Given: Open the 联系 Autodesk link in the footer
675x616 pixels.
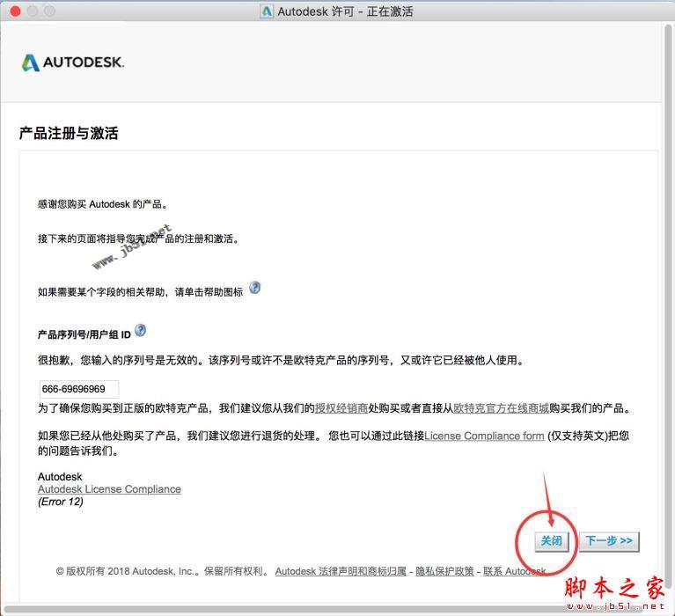Looking at the screenshot, I should (515, 572).
